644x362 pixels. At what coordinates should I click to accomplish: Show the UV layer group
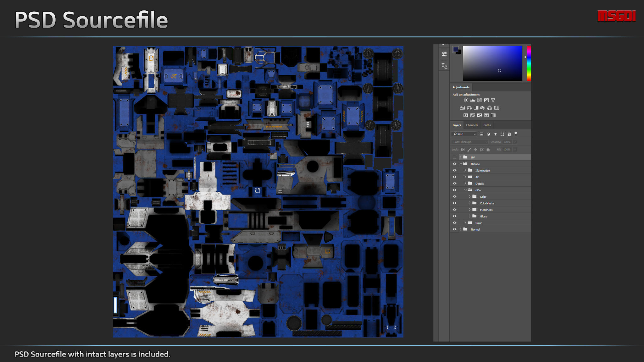click(454, 157)
